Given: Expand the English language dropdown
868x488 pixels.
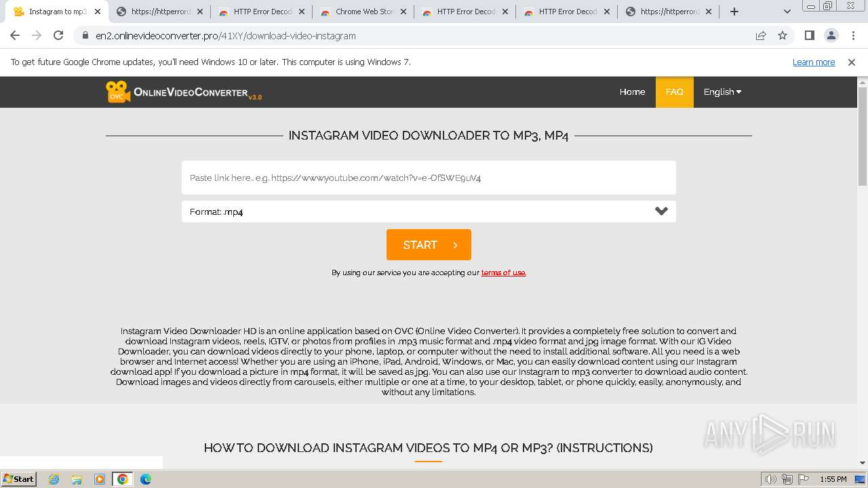Looking at the screenshot, I should 722,91.
